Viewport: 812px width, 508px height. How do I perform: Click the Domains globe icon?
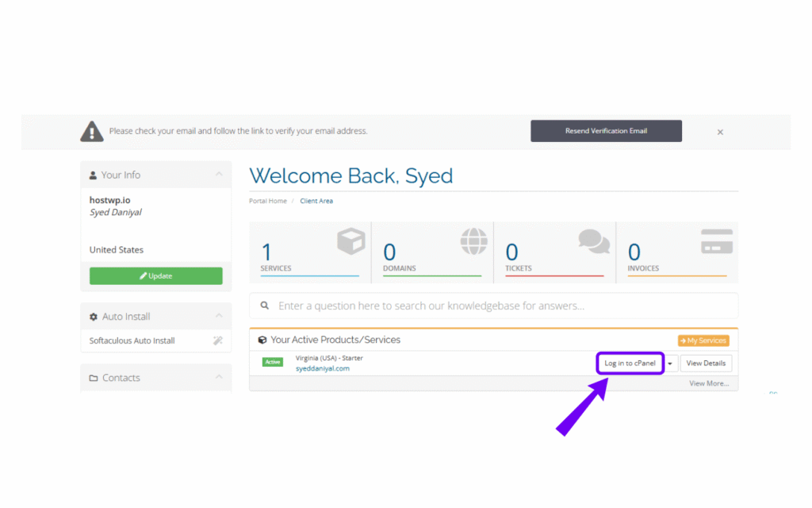[x=473, y=241]
